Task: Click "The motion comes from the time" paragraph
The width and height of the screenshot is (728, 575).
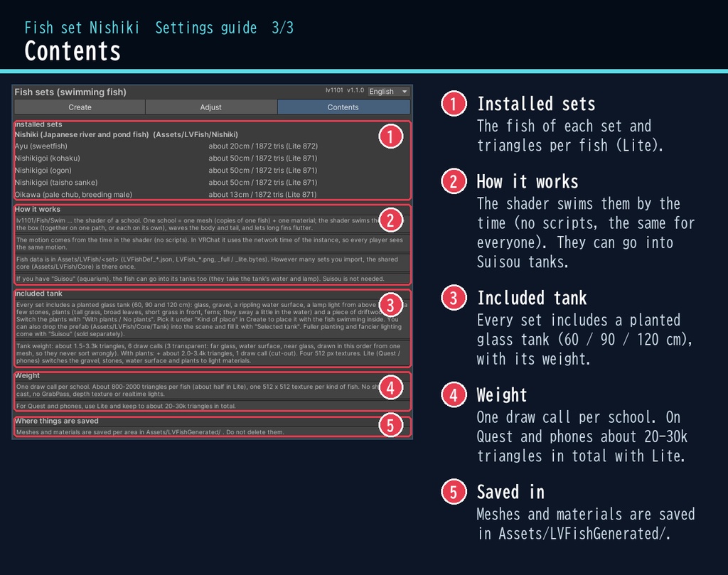Action: pos(212,244)
